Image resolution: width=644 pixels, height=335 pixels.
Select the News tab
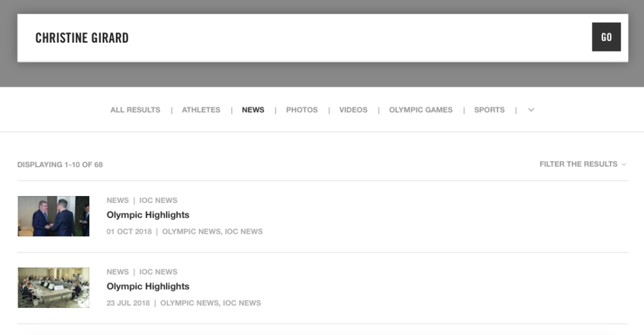pos(253,110)
